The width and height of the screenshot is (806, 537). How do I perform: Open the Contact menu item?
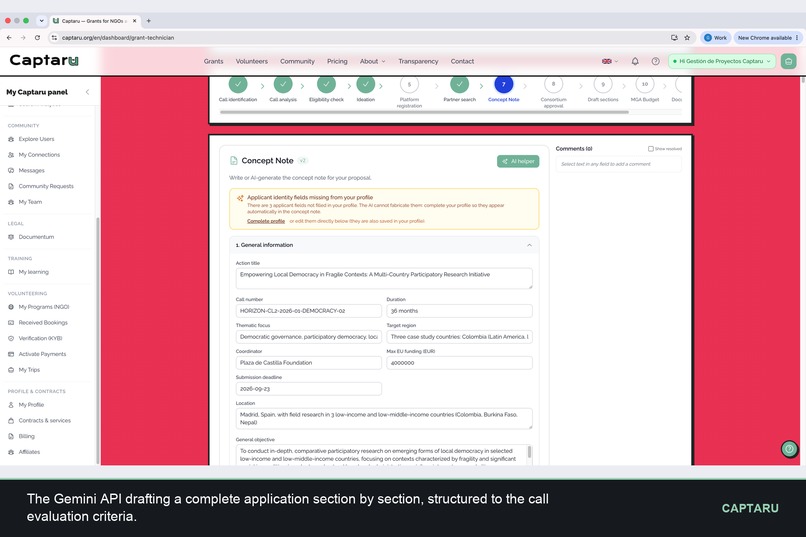point(462,61)
